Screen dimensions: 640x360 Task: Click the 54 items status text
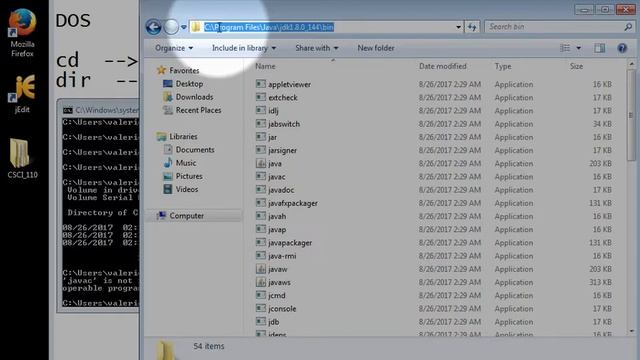coord(209,346)
